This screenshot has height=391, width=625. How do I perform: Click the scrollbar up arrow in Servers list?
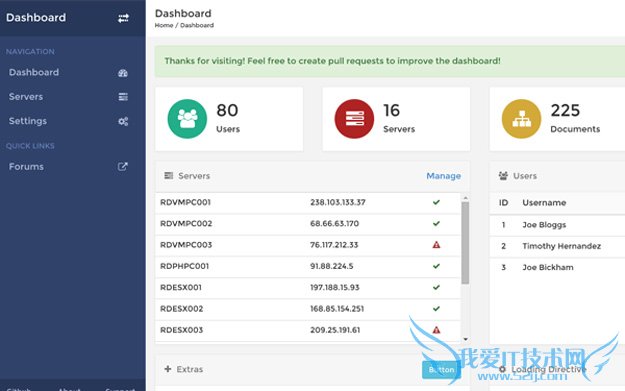(x=465, y=198)
